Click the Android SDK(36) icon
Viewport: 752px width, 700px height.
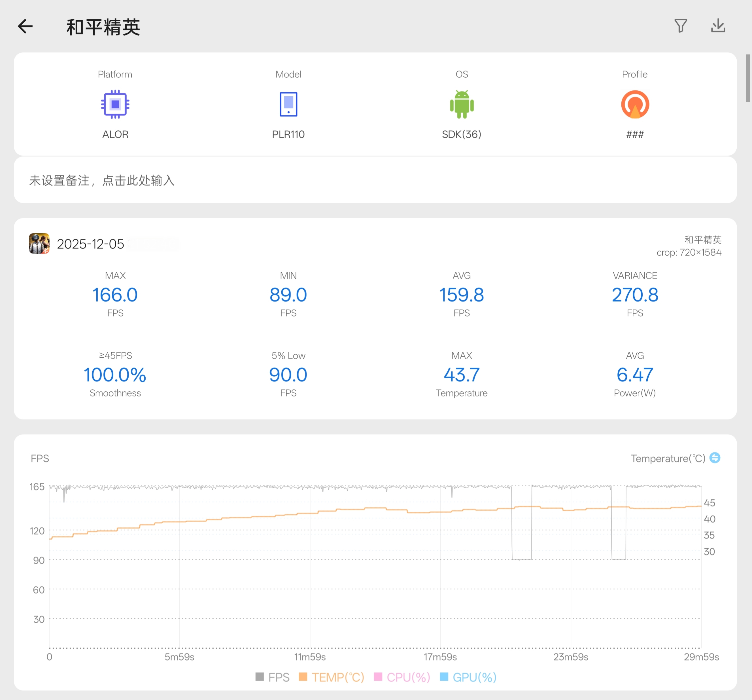(x=462, y=104)
